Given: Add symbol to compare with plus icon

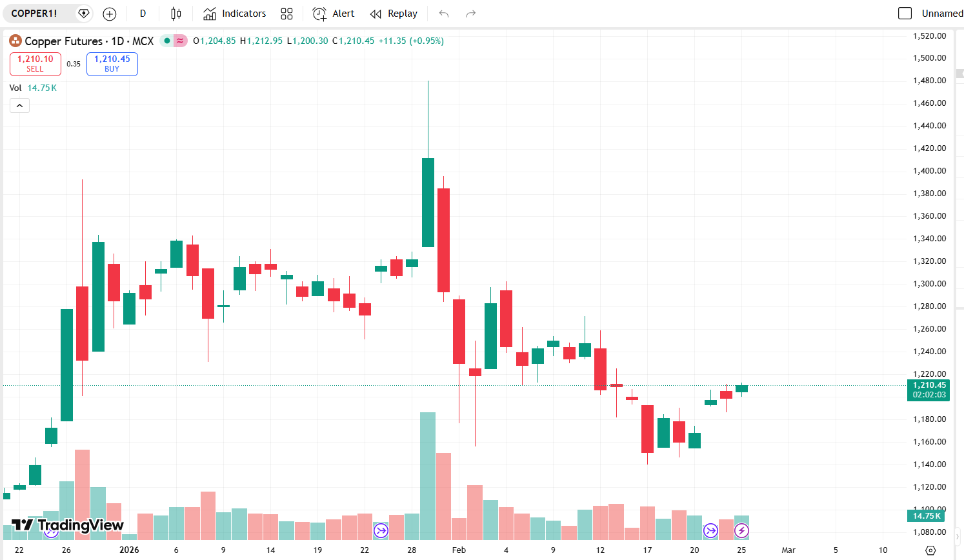Looking at the screenshot, I should click(x=110, y=14).
